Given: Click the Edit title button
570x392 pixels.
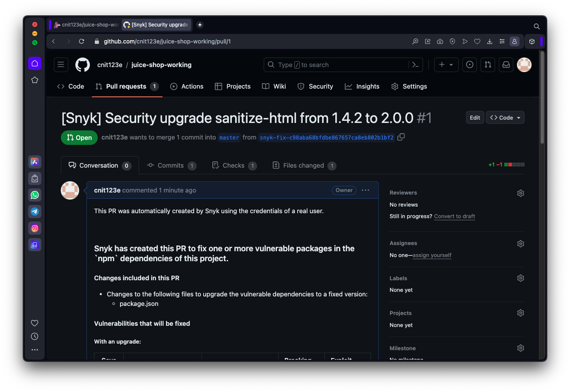Looking at the screenshot, I should pos(475,118).
